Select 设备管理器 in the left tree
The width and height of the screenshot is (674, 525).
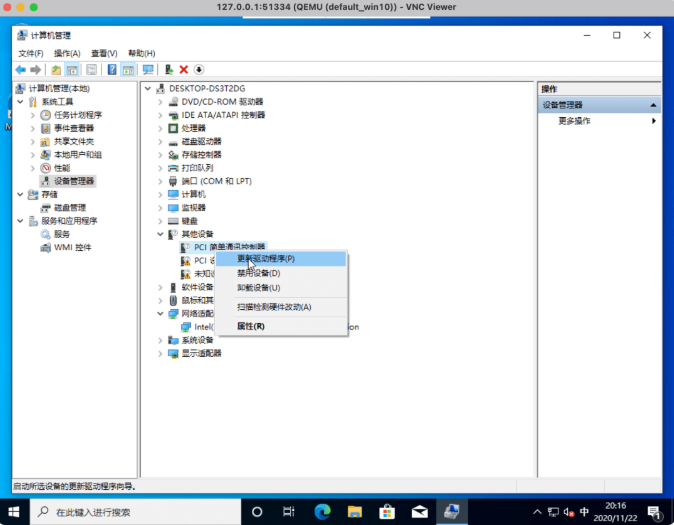[x=74, y=181]
